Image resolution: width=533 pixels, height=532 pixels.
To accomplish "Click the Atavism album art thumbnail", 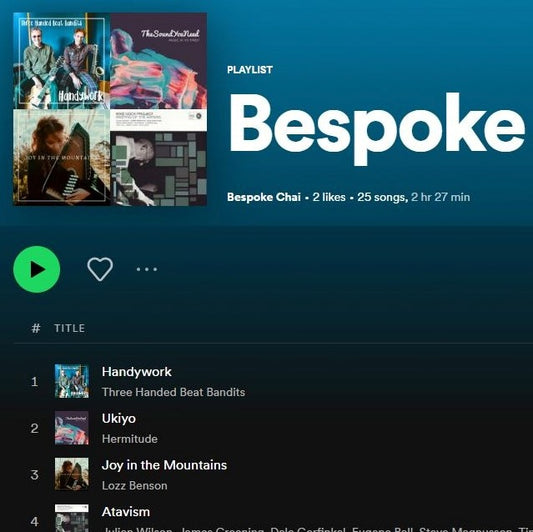I will (72, 518).
